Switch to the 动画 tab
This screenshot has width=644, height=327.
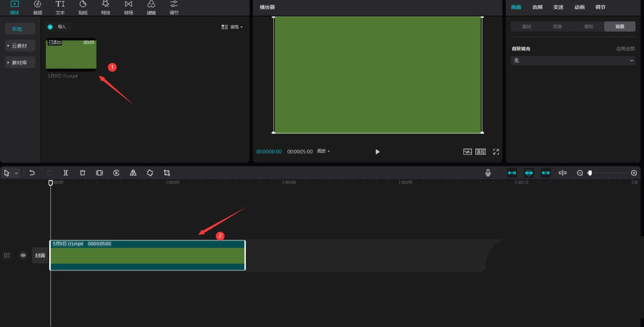[x=579, y=7]
